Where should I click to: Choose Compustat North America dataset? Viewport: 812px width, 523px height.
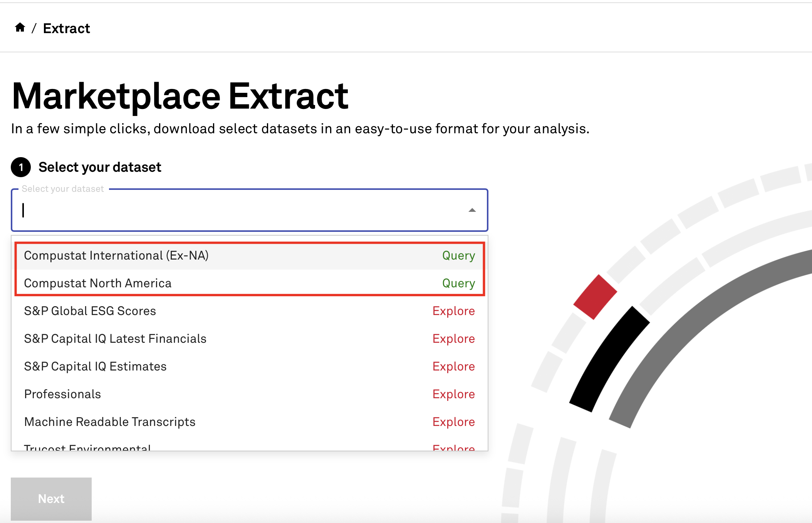[250, 283]
